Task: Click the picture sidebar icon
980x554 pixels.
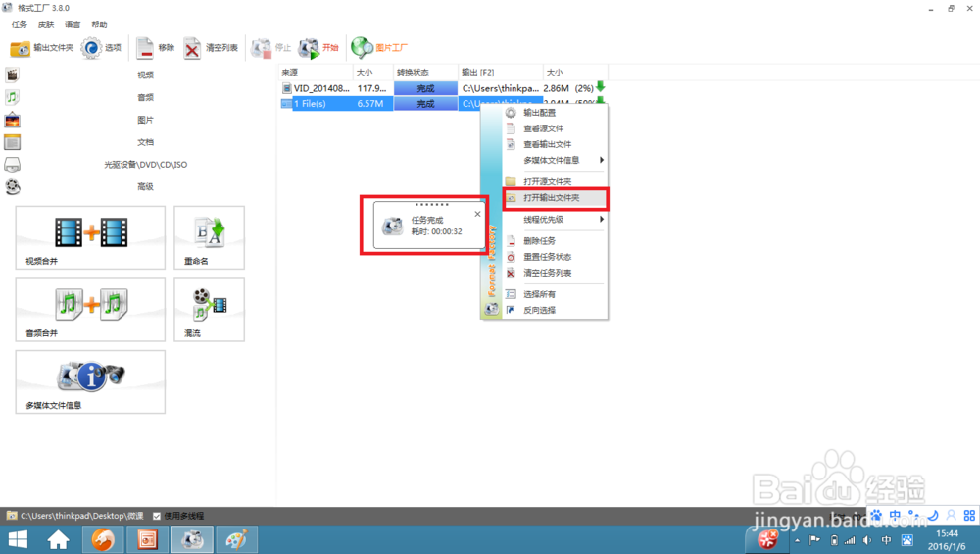Action: [13, 120]
